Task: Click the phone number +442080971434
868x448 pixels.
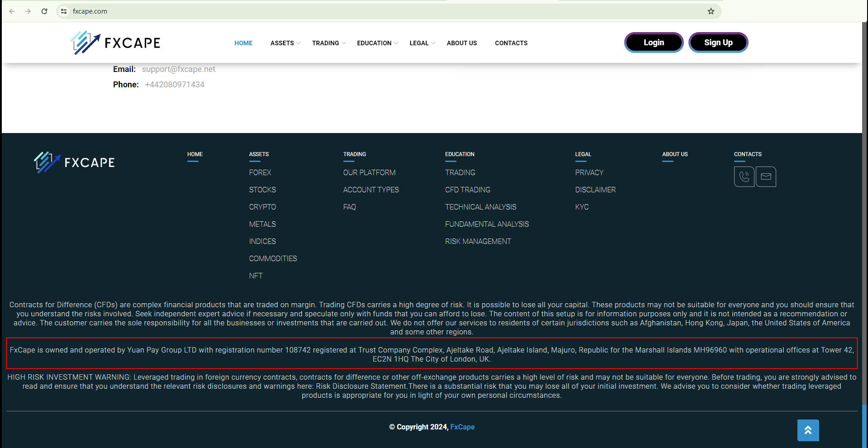Action: click(175, 85)
